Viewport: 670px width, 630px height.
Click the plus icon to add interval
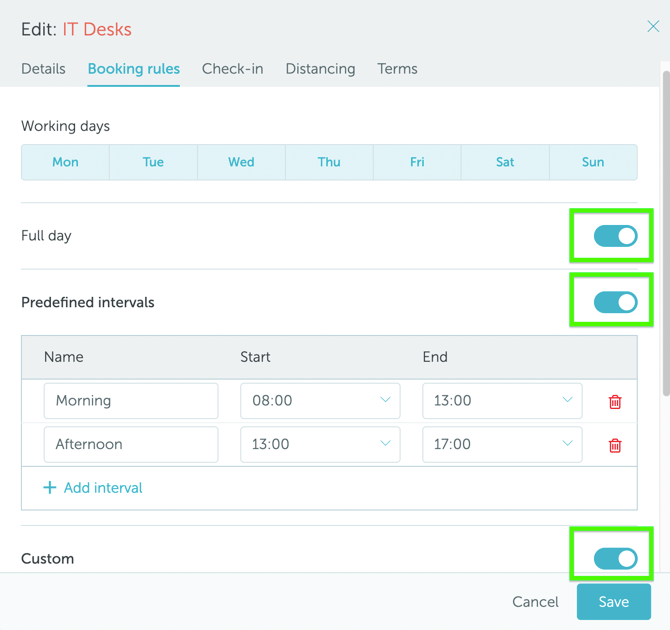pos(50,488)
